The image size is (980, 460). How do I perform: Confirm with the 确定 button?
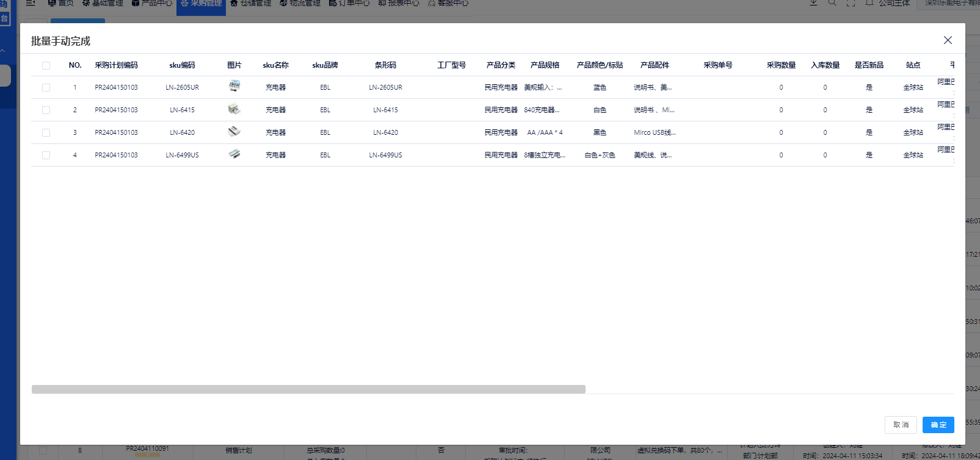pos(938,425)
